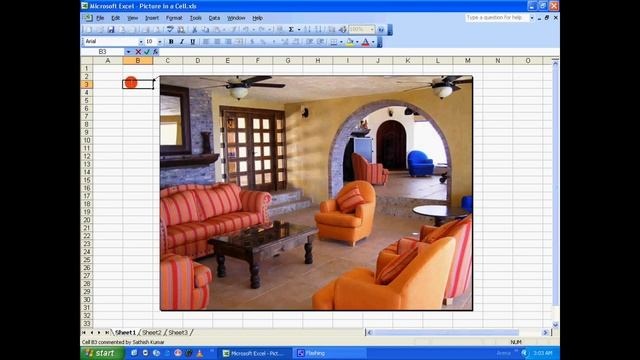Image resolution: width=640 pixels, height=360 pixels.
Task: Apply Fill Color paint bucket swatch
Action: (350, 42)
